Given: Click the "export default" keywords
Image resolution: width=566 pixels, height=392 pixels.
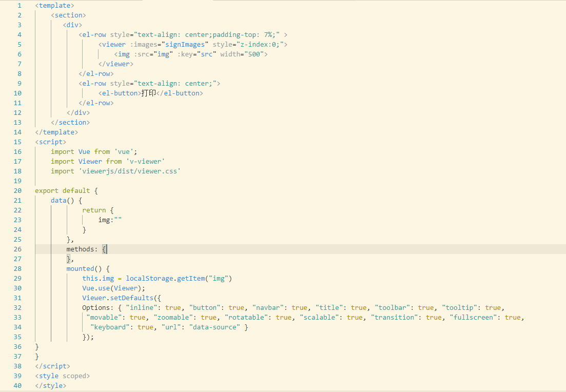Looking at the screenshot, I should [63, 190].
